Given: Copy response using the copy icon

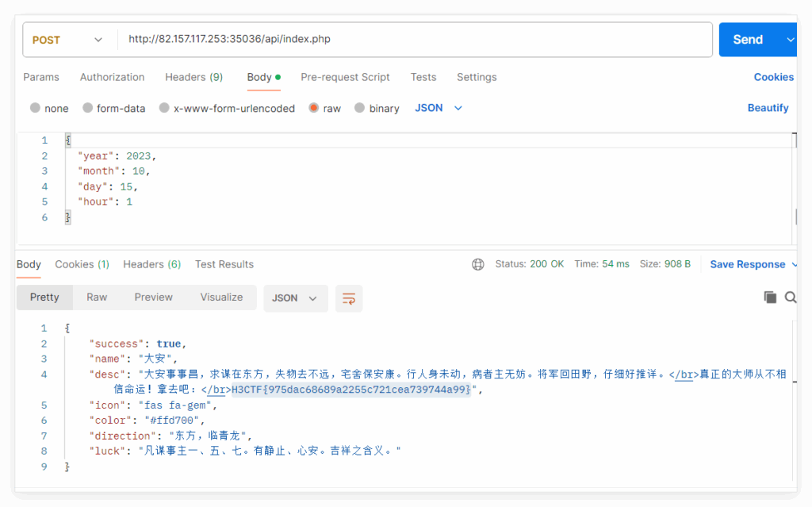Looking at the screenshot, I should coord(769,297).
